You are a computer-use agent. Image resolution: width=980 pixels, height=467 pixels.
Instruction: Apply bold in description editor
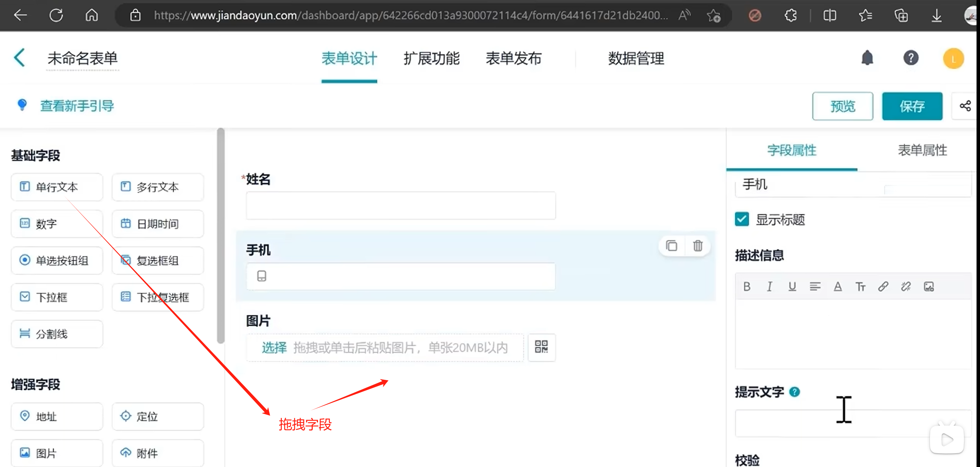(747, 286)
